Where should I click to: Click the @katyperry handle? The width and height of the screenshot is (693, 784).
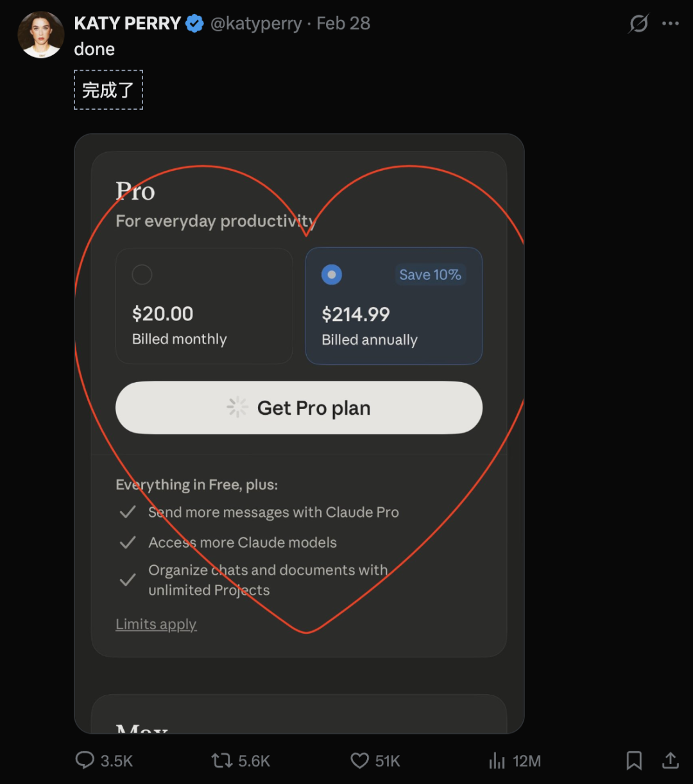pyautogui.click(x=256, y=24)
